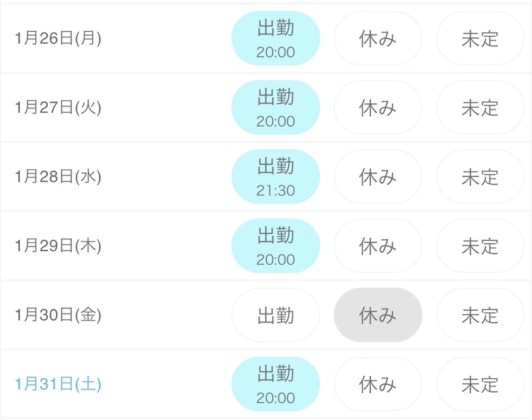Mark 1月31日(土) as 休み
The image size is (532, 420).
pos(377,384)
